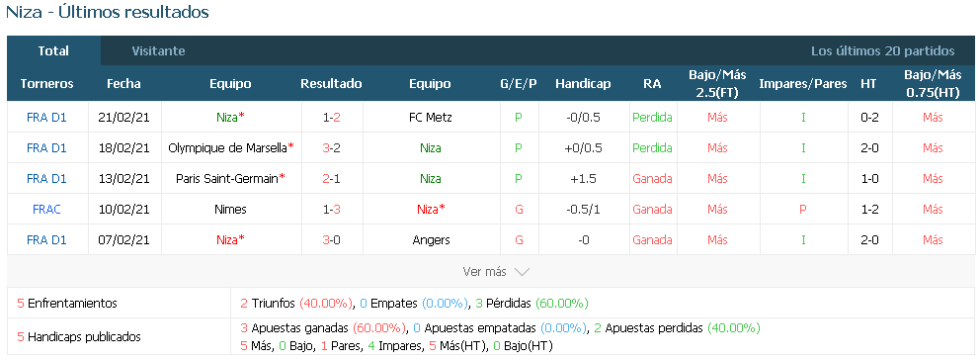This screenshot has height=360, width=980.
Task: Click the Impares/Pares column header
Action: [803, 84]
